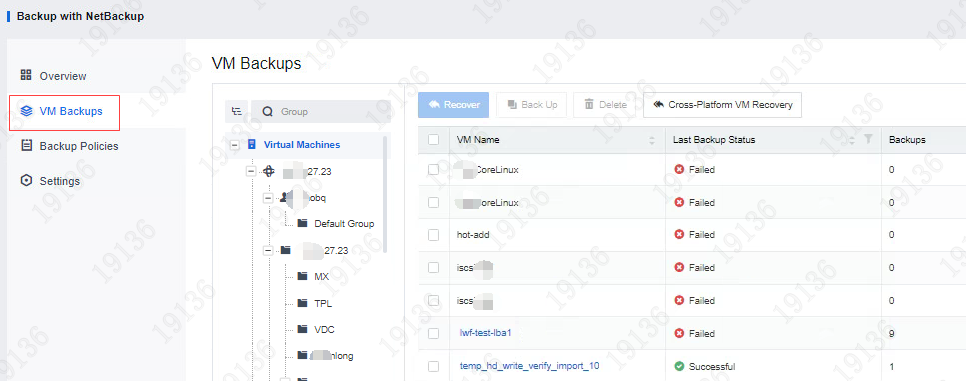Tick the lwf-test-lba1 row checkbox
966x381 pixels.
[433, 333]
